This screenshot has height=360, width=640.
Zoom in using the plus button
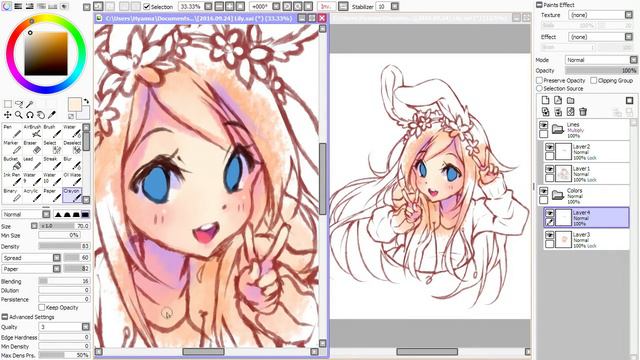230,7
